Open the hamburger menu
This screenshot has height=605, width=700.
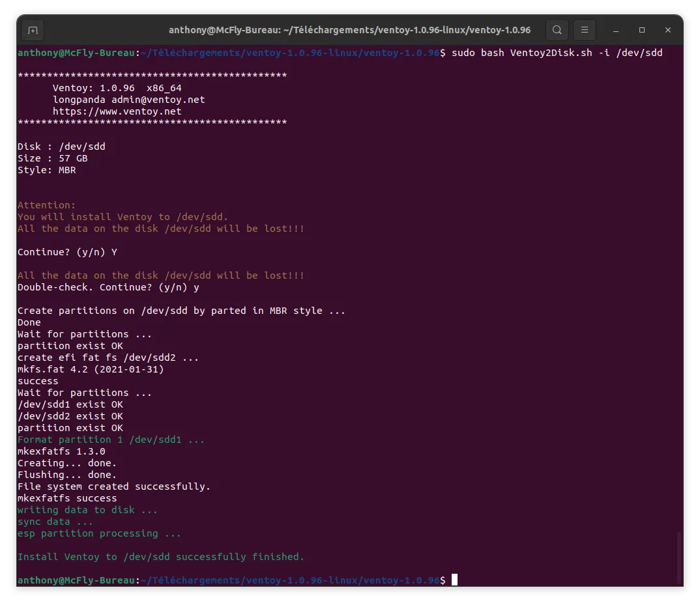(584, 30)
